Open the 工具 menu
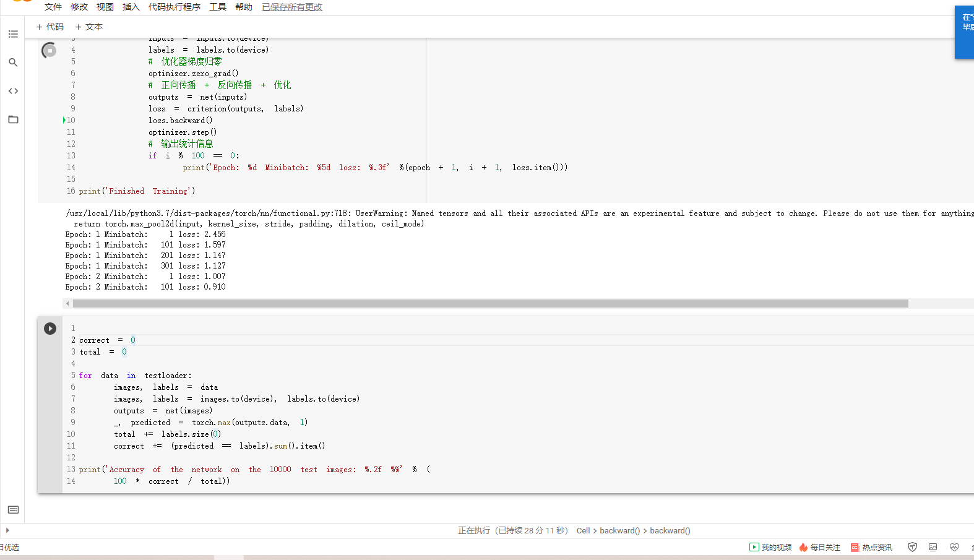The height and width of the screenshot is (560, 974). point(218,7)
